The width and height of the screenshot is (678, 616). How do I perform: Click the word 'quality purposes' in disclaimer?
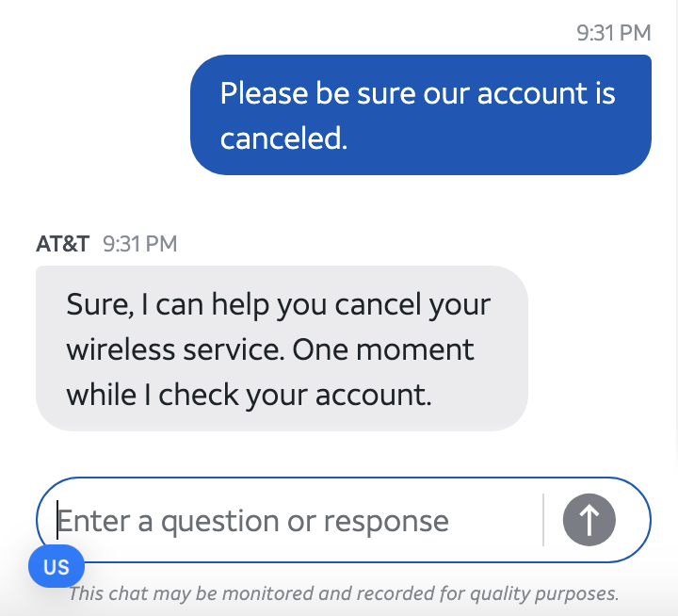(544, 594)
